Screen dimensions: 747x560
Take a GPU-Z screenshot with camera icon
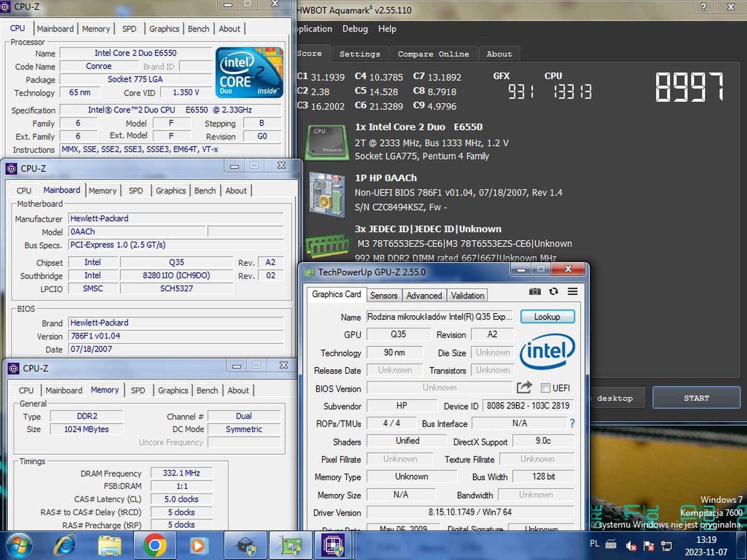click(535, 291)
